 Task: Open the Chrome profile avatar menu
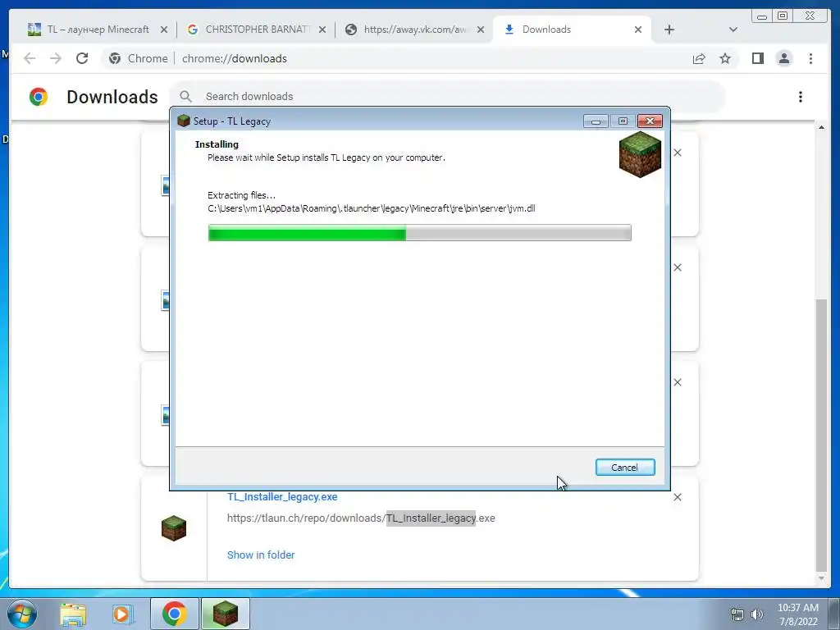coord(783,58)
